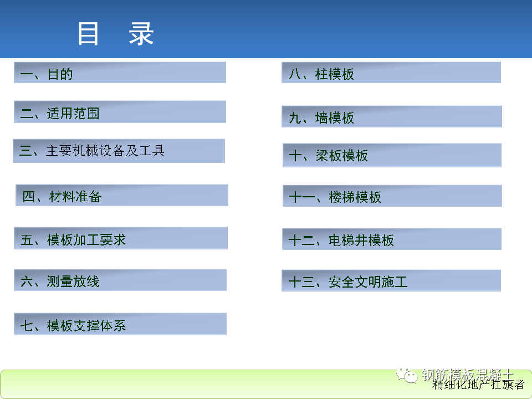Screen dimensions: 532x399
Task: Select 三、主要机械设备及工具 entry
Action: tap(119, 151)
